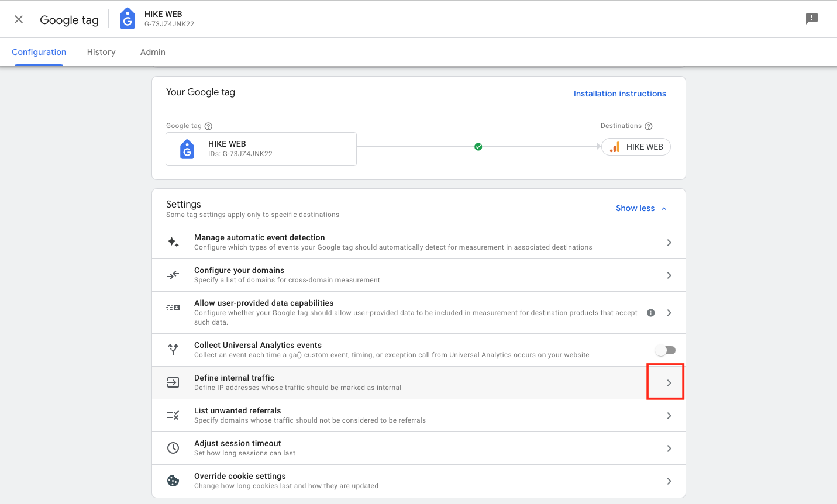Screen dimensions: 837x504
Task: Select the HIKE WEB Google tag card
Action: tap(261, 149)
